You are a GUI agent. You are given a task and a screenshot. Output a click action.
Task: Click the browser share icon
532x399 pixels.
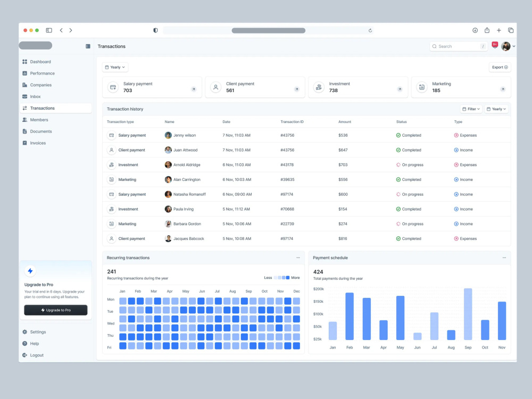(487, 30)
